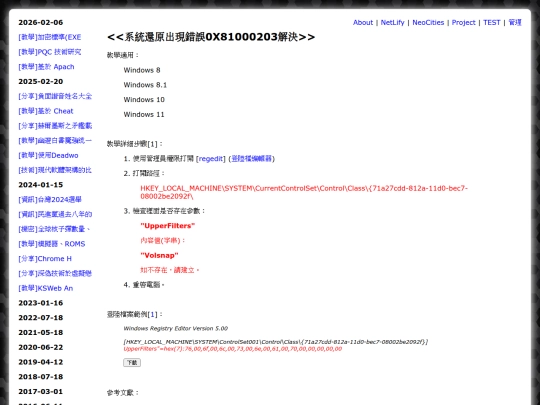This screenshot has height=405, width=540.
Task: Click the 'Windows 11' list entry
Action: pyautogui.click(x=144, y=115)
